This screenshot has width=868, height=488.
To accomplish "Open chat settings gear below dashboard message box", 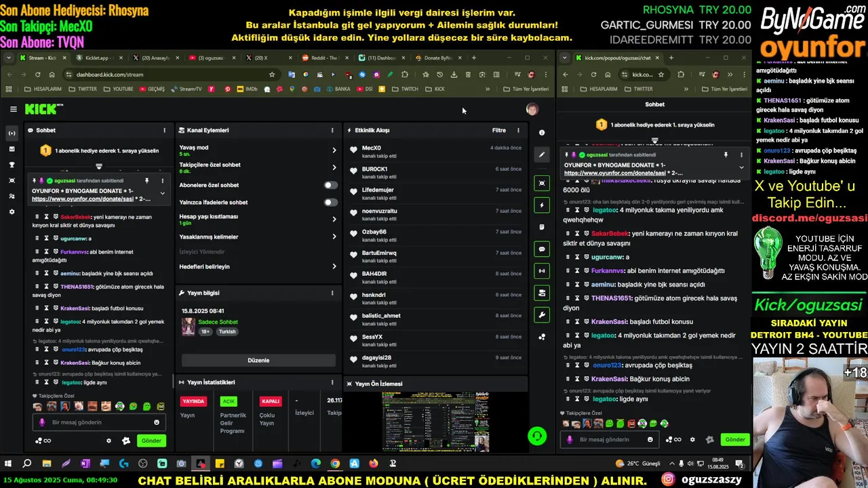I will pyautogui.click(x=108, y=441).
